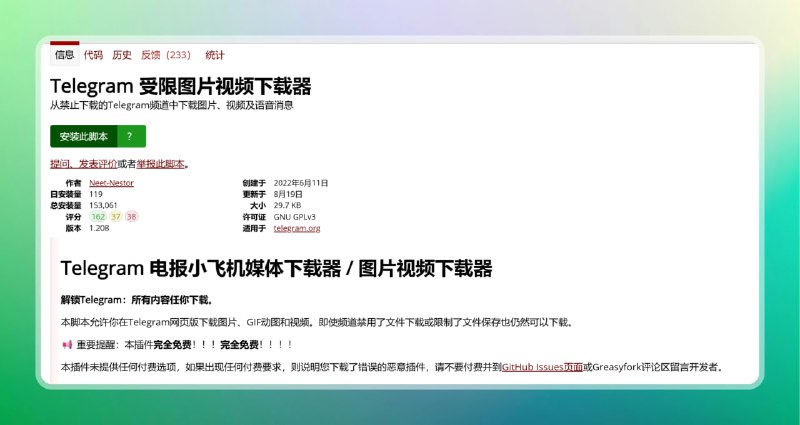Click the 举报此脚本 report link
This screenshot has height=425, width=800.
click(x=160, y=164)
